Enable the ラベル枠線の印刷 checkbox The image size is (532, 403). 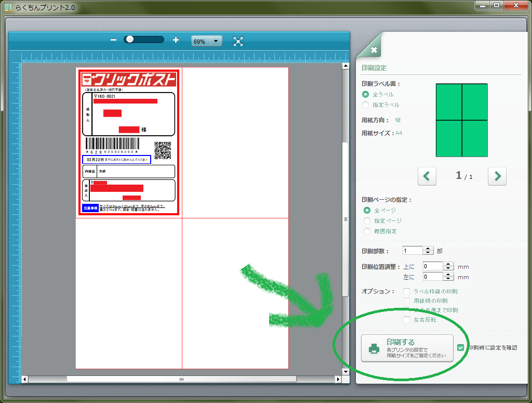coord(406,292)
